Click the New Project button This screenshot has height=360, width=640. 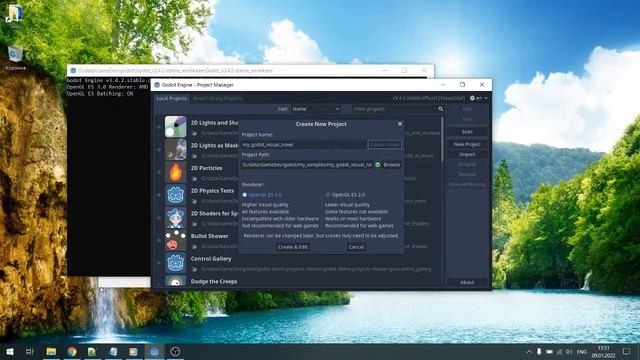(x=467, y=144)
